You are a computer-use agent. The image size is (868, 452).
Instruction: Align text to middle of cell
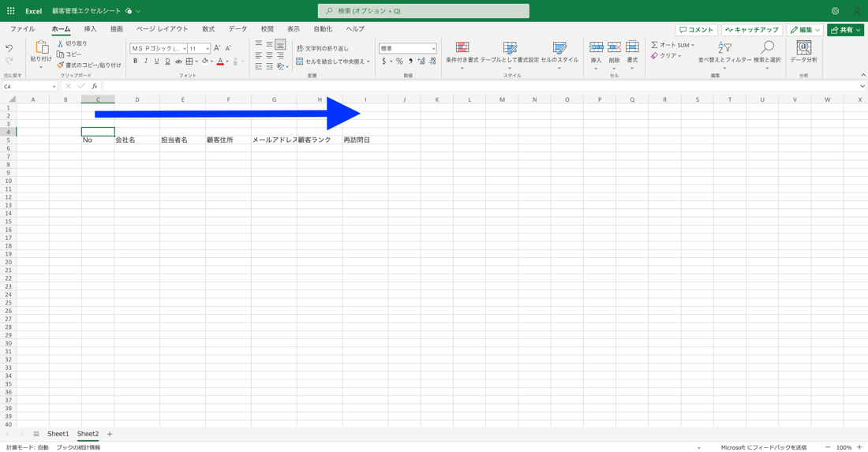pos(270,43)
